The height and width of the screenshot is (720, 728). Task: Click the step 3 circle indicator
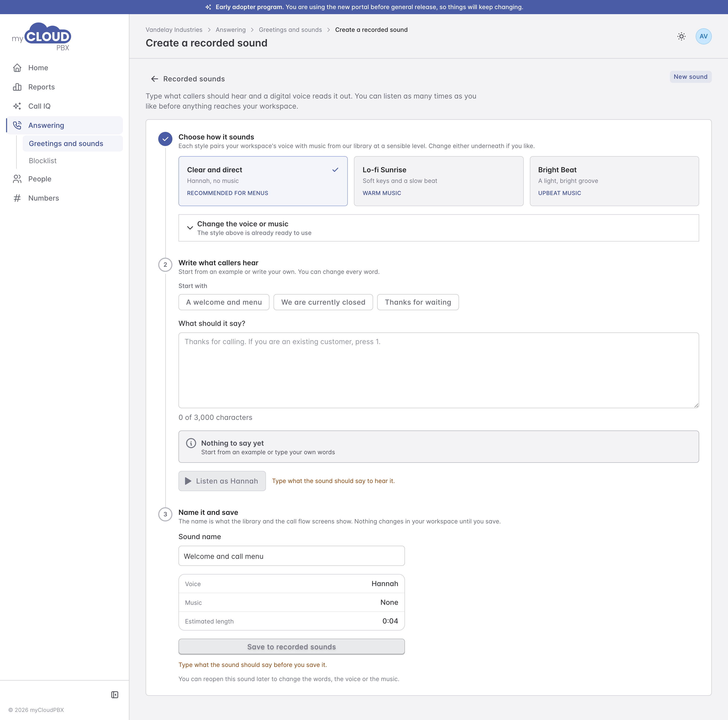tap(165, 514)
